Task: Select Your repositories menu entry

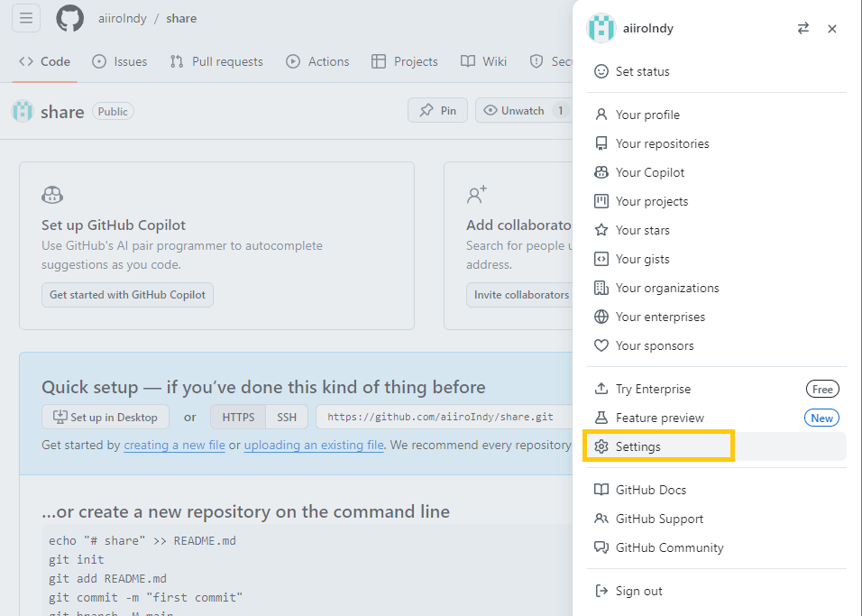Action: tap(717, 143)
